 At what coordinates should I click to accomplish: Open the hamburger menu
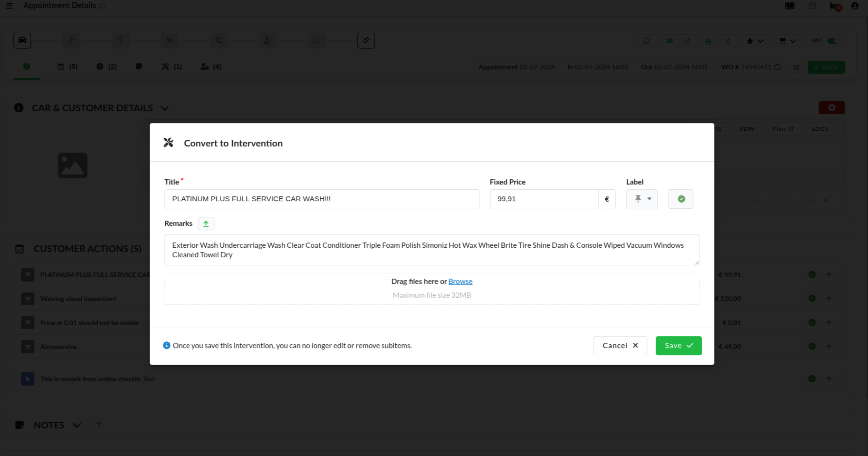tap(10, 6)
